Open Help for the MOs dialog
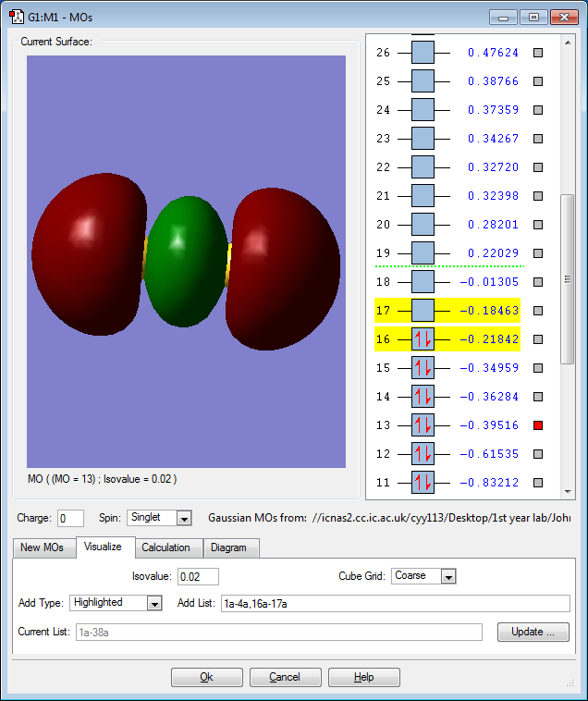588x701 pixels. click(363, 677)
